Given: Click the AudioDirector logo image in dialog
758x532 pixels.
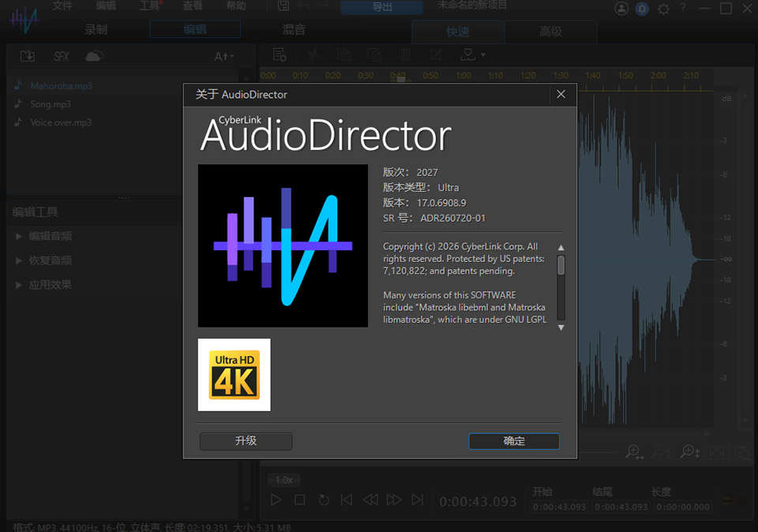Looking at the screenshot, I should point(283,245).
